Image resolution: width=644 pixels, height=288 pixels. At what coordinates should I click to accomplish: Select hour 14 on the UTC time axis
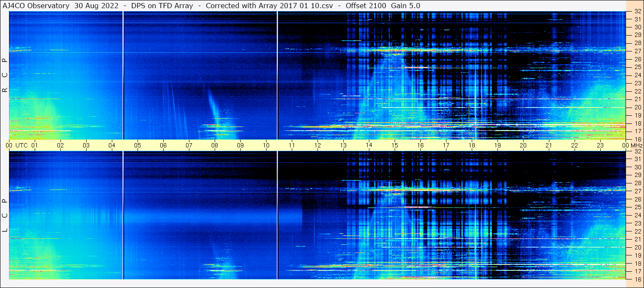(369, 145)
